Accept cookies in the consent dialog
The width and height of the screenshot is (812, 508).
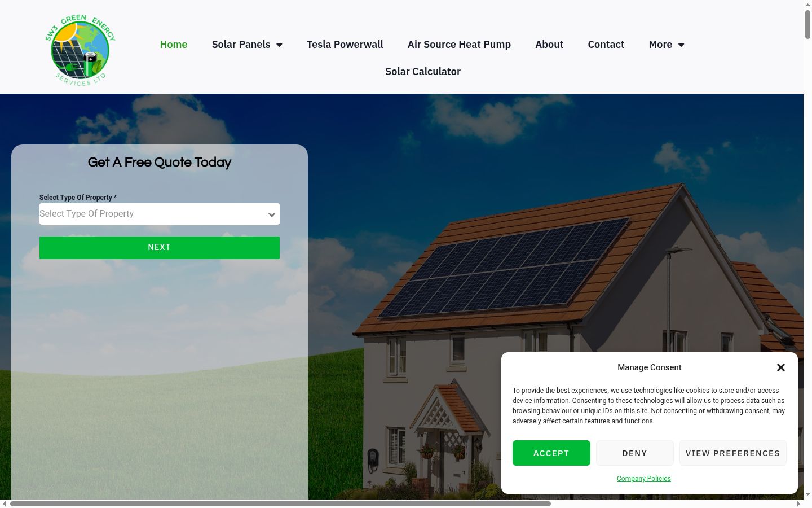[x=551, y=453]
